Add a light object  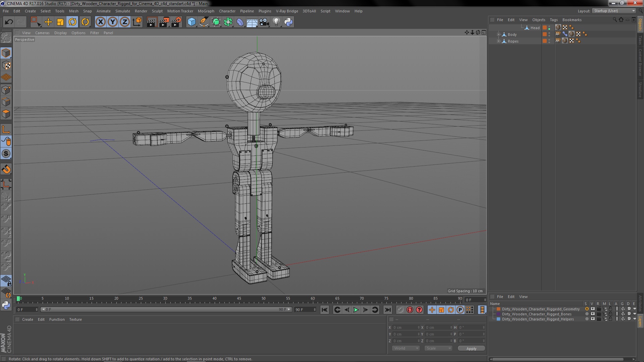(x=276, y=22)
